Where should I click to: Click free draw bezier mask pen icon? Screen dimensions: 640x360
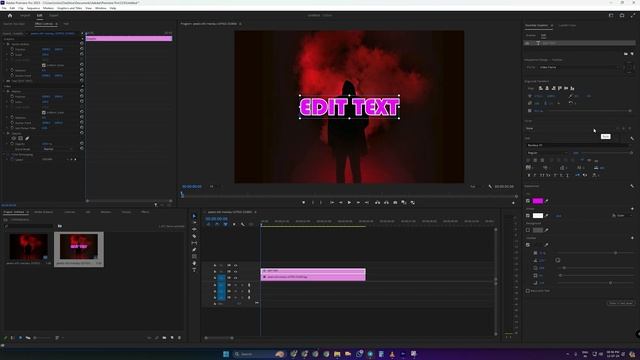[x=27, y=138]
